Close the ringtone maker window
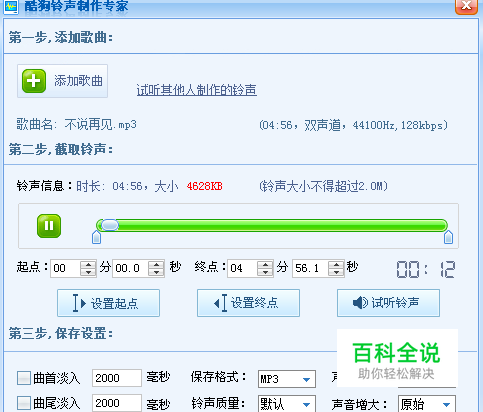The height and width of the screenshot is (412, 483). click(466, 6)
